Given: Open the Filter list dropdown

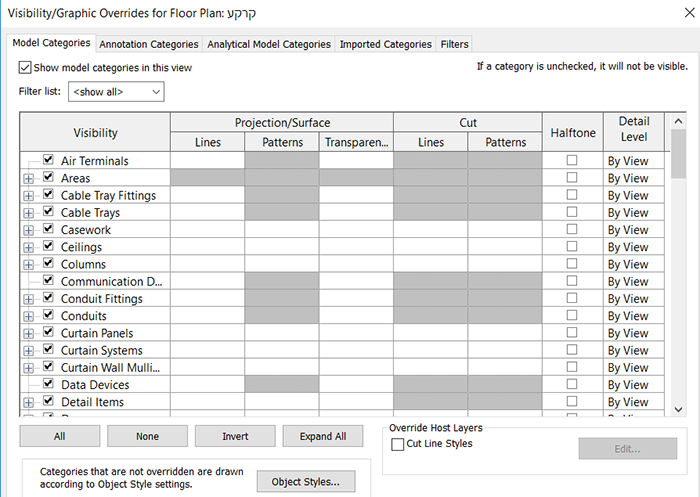Looking at the screenshot, I should 116,92.
